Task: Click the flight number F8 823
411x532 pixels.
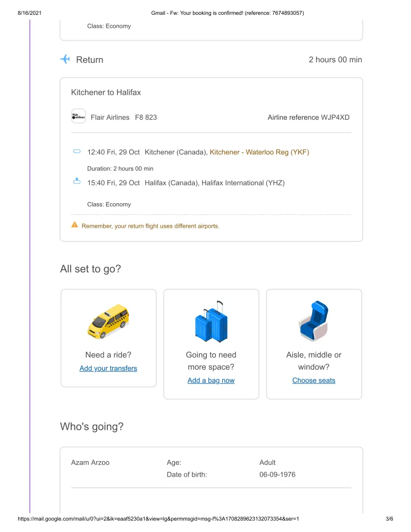Action: coord(146,117)
